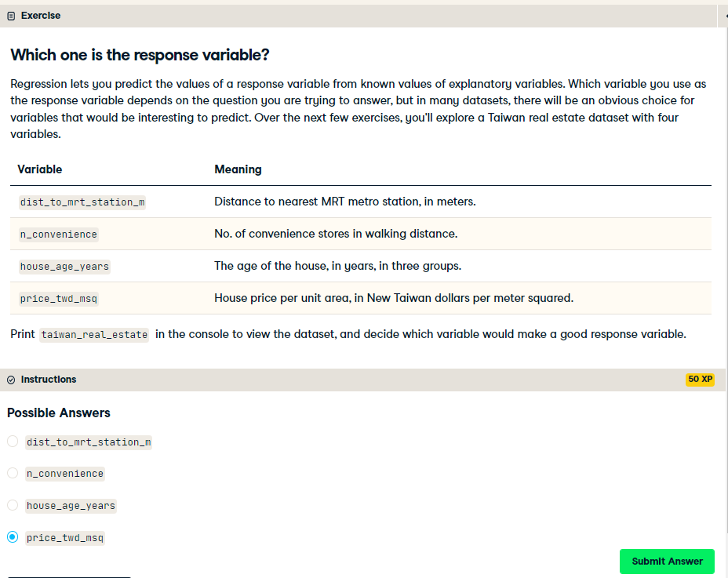Select the price_twd_msq radio button
The height and width of the screenshot is (578, 728).
13,537
